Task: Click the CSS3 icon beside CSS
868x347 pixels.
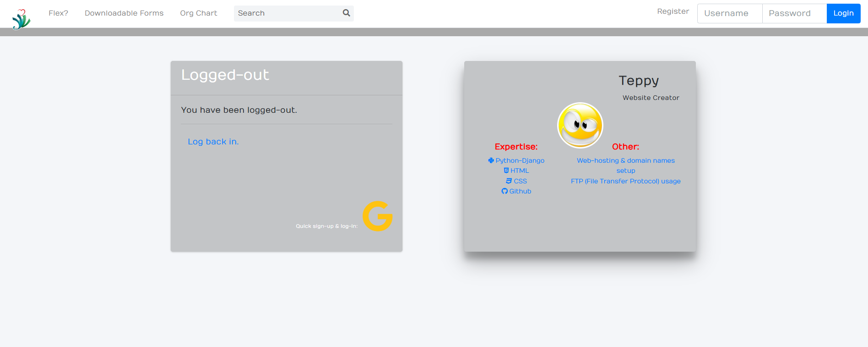Action: 509,181
